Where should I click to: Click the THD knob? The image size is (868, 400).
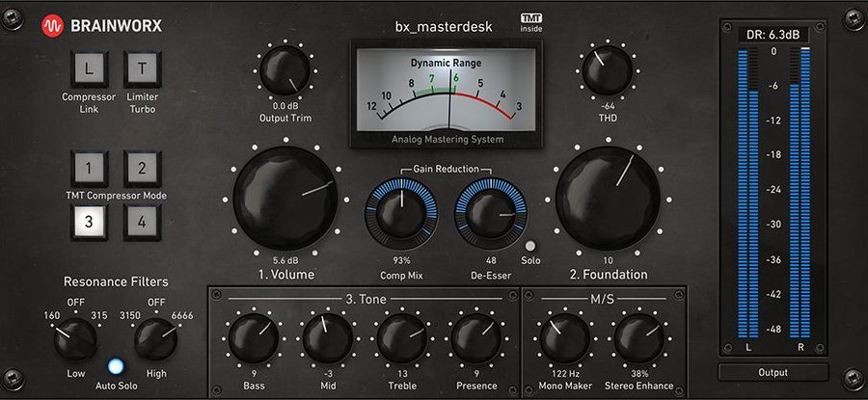pyautogui.click(x=608, y=70)
